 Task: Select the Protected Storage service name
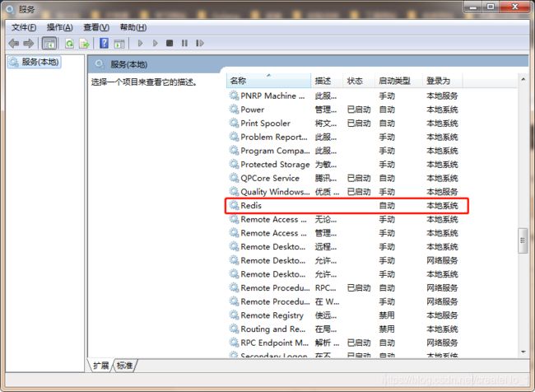click(x=275, y=164)
